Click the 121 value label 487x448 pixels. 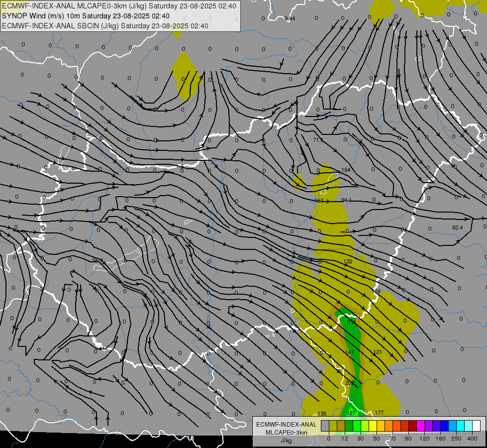pos(378,352)
